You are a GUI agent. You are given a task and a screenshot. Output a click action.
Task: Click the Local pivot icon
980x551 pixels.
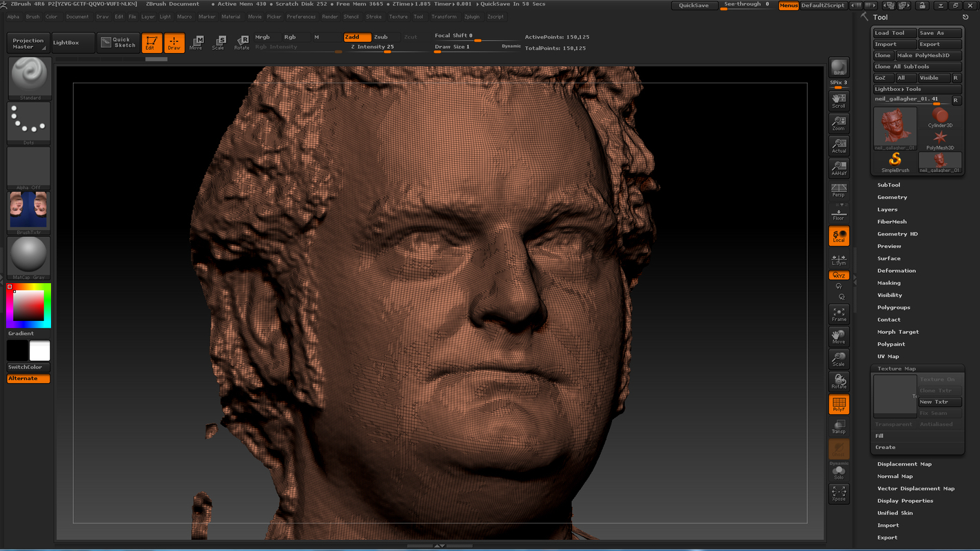click(x=838, y=236)
